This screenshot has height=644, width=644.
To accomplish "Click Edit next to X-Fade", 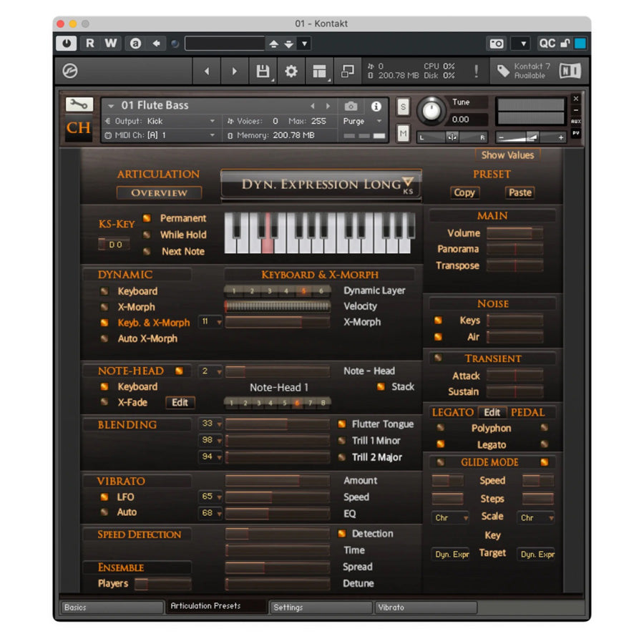I will [180, 402].
